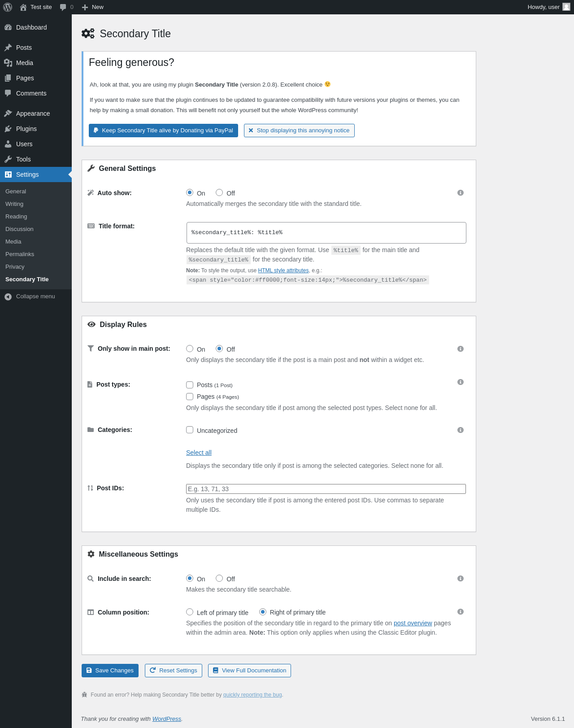Screen dimensions: 574x728
Task: Click the info icon beside Categories
Action: coord(461,430)
